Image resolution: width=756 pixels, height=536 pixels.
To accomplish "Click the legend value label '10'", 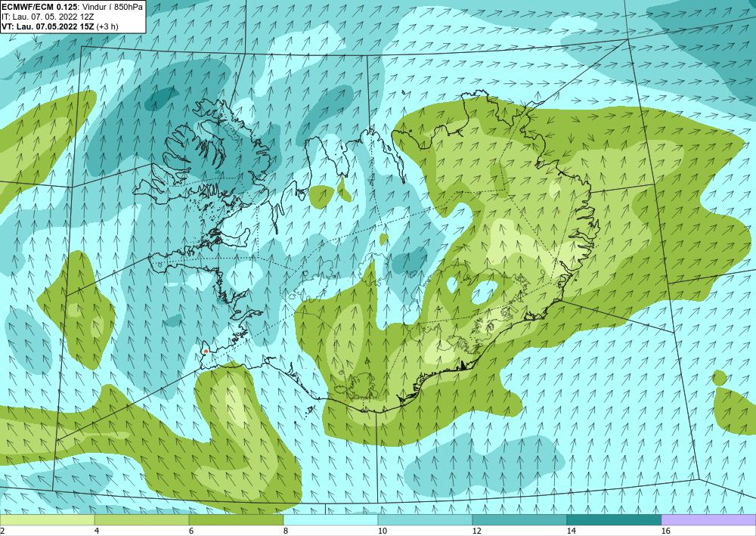I will 381,531.
